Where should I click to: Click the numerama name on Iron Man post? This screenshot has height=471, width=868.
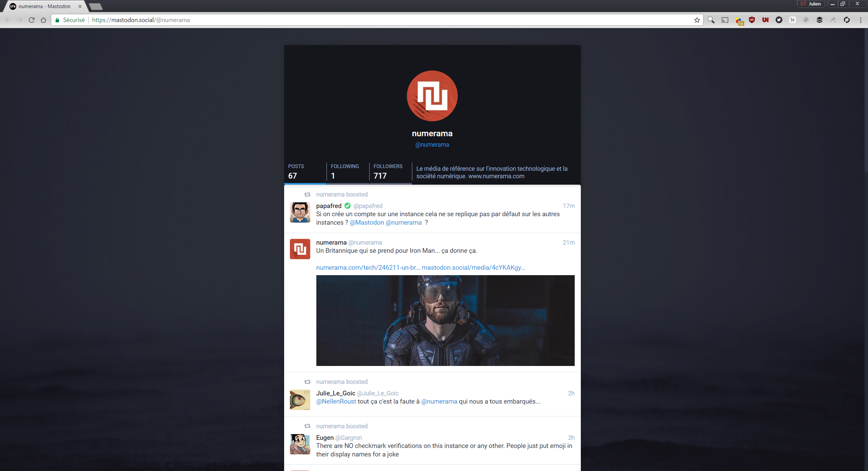click(331, 243)
